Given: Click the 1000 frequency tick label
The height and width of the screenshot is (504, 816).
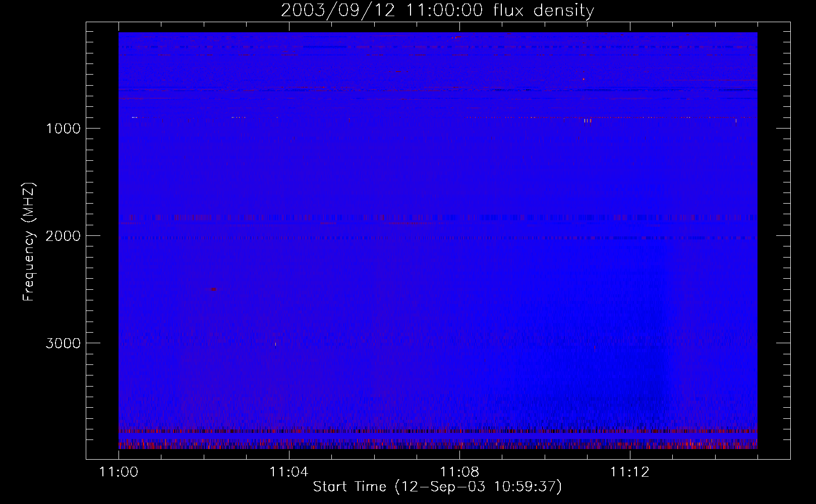Looking at the screenshot, I should pyautogui.click(x=64, y=129).
